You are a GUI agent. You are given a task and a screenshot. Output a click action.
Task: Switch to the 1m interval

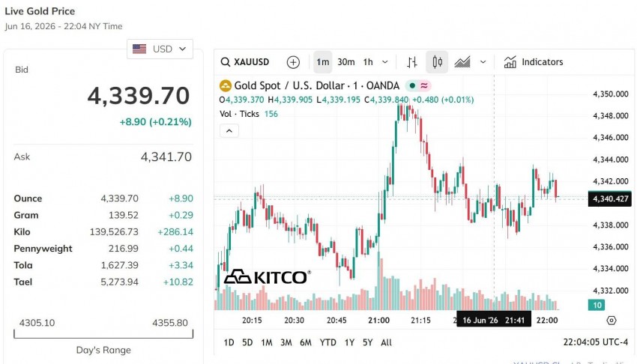click(x=323, y=62)
